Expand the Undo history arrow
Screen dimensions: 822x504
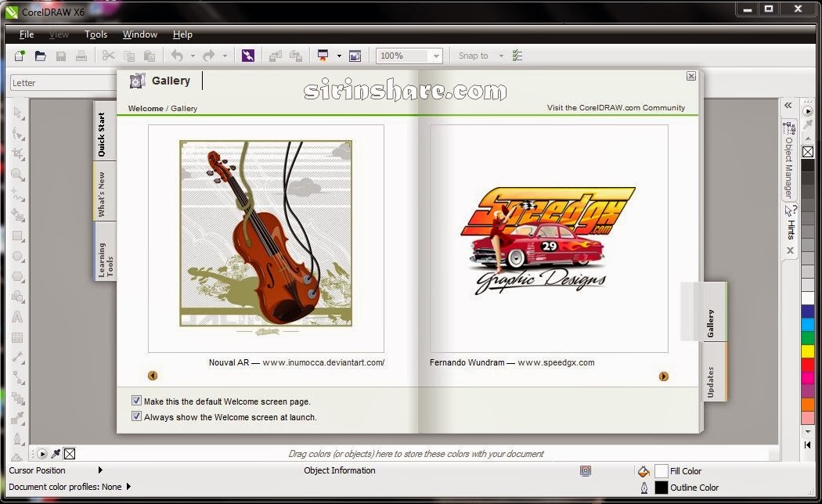click(x=193, y=56)
